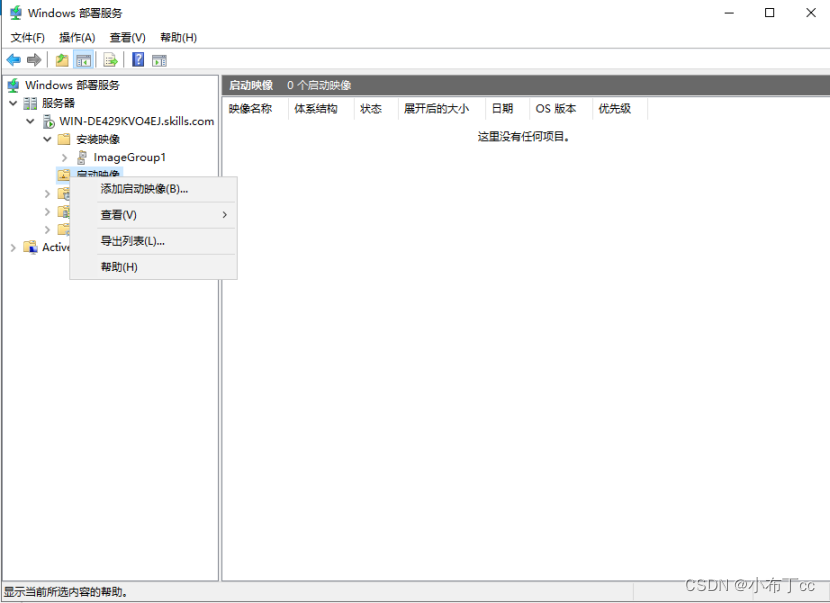
Task: Select the 服务器 tree node
Action: pyautogui.click(x=58, y=103)
